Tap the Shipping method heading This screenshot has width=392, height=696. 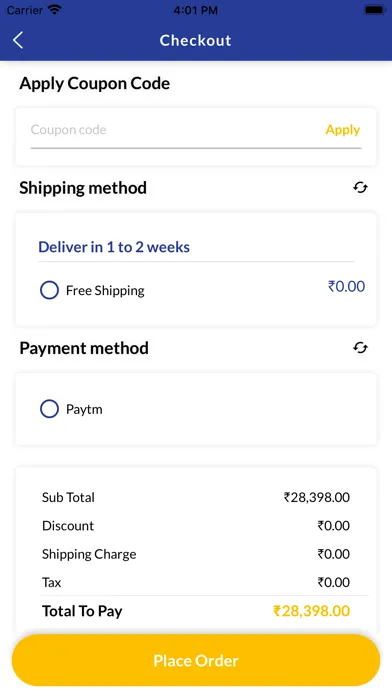pyautogui.click(x=83, y=188)
